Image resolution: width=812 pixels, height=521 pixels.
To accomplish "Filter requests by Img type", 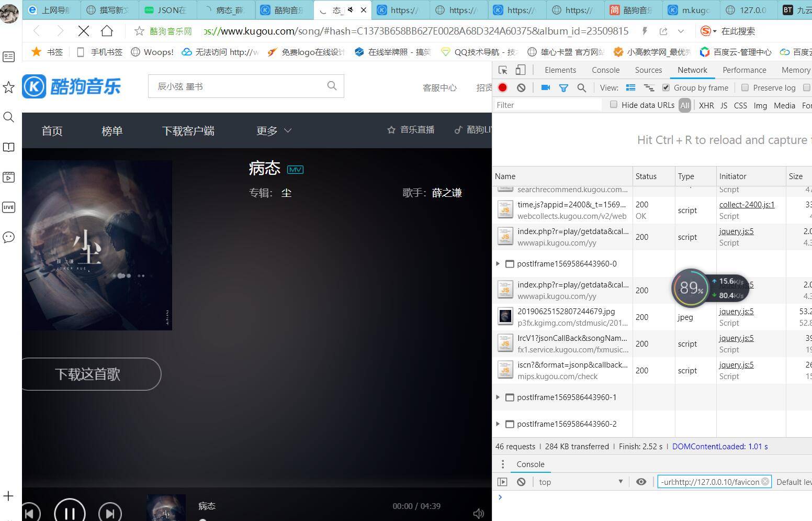I will click(760, 105).
